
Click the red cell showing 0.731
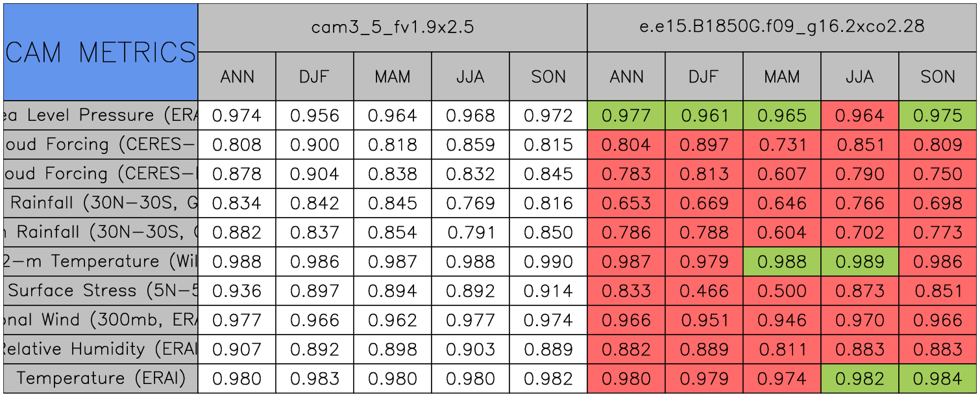pyautogui.click(x=781, y=145)
